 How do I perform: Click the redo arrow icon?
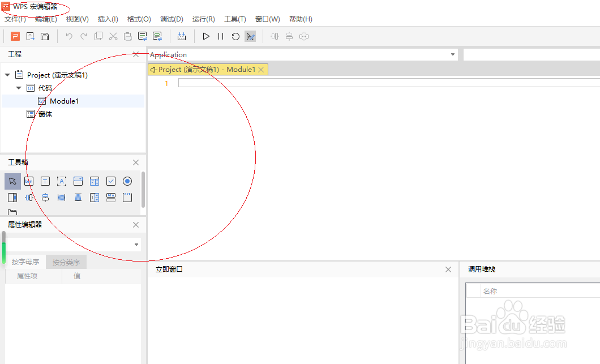coord(83,36)
